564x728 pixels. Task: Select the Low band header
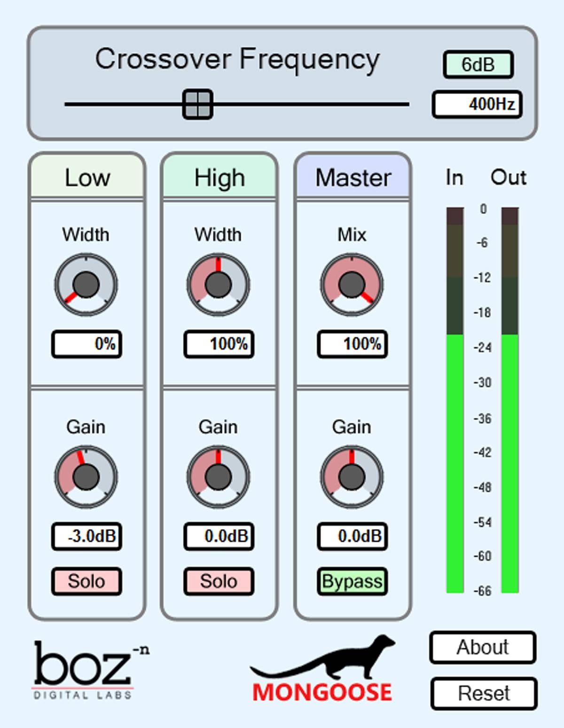pyautogui.click(x=87, y=177)
